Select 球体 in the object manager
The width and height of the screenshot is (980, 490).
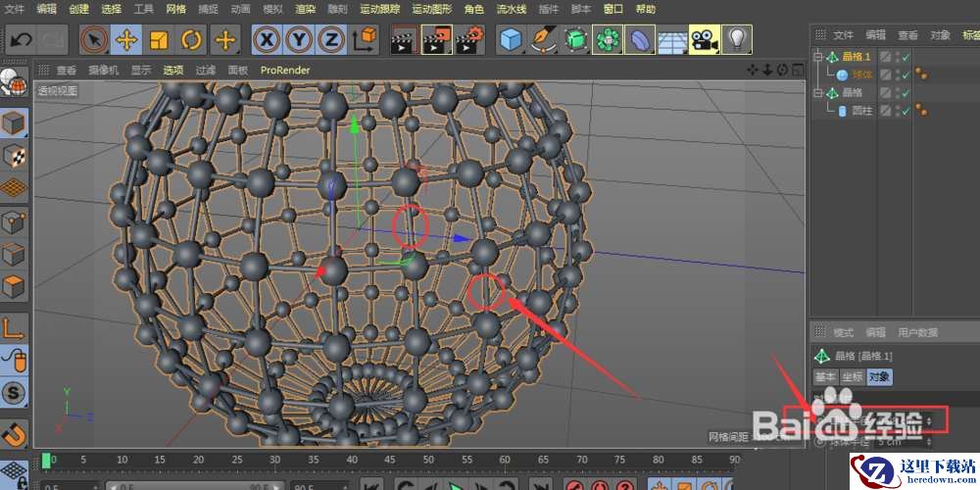861,75
